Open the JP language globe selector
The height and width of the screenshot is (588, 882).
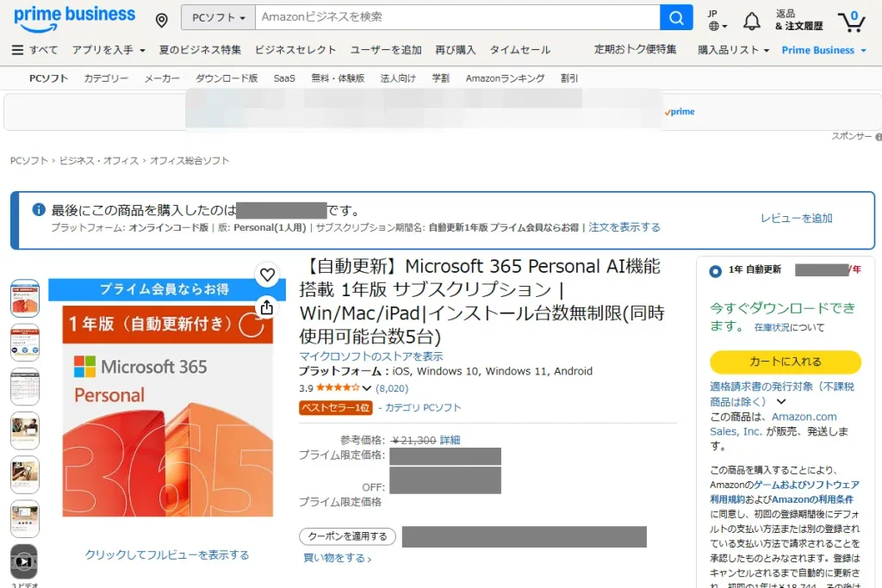tap(717, 21)
